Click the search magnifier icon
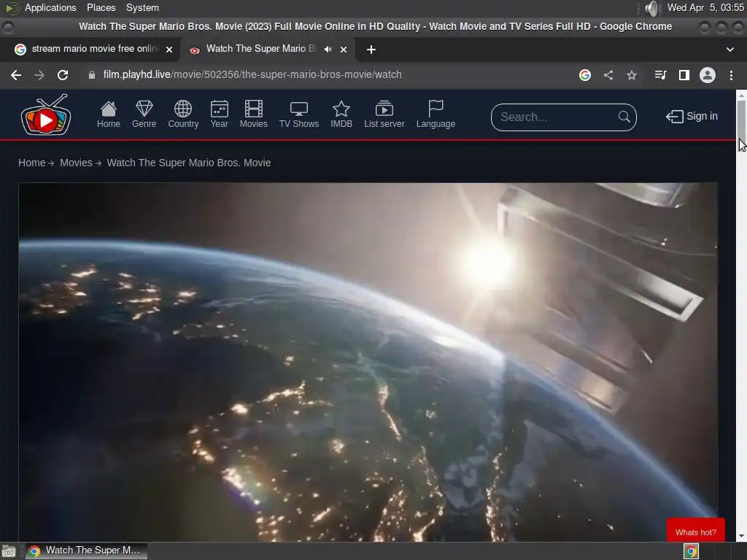This screenshot has height=560, width=747. [x=624, y=117]
